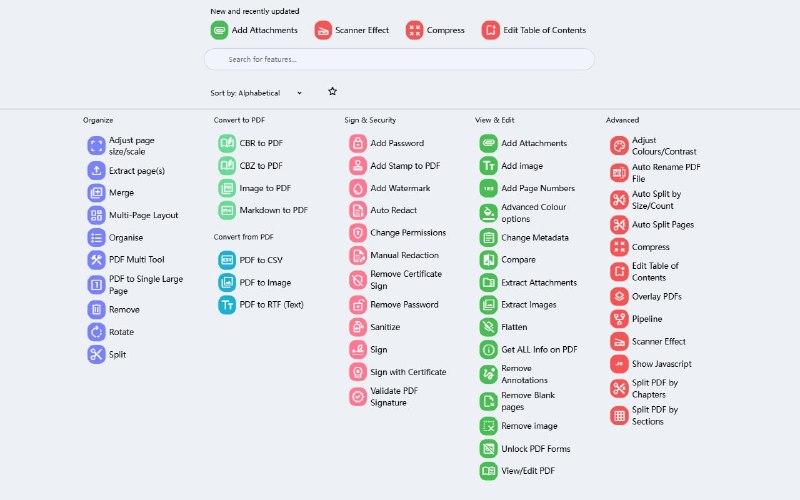800x500 pixels.
Task: Select the Compare icon in View & Edit
Action: [x=488, y=260]
